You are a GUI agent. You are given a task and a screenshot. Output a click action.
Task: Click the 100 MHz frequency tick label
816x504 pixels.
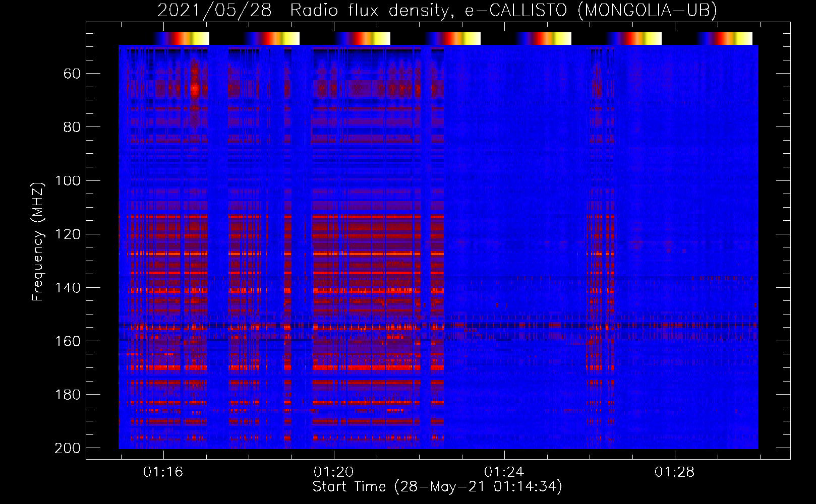(x=68, y=181)
